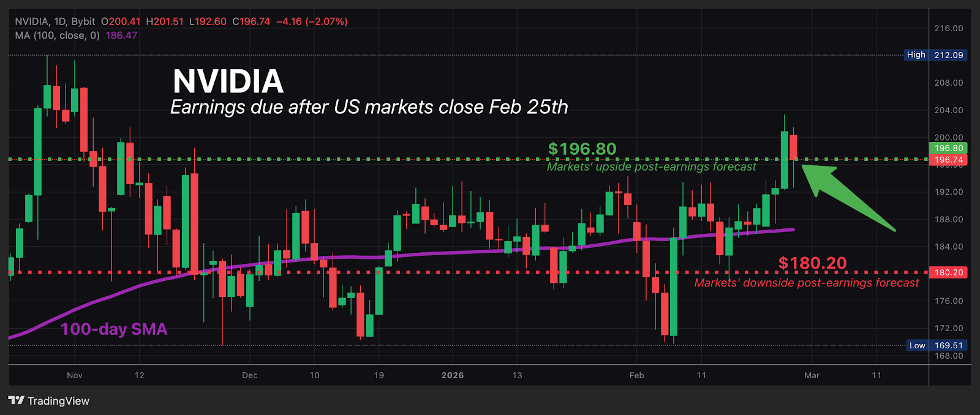Image resolution: width=980 pixels, height=415 pixels.
Task: Select the purple 100-day SMA text label
Action: tap(114, 329)
